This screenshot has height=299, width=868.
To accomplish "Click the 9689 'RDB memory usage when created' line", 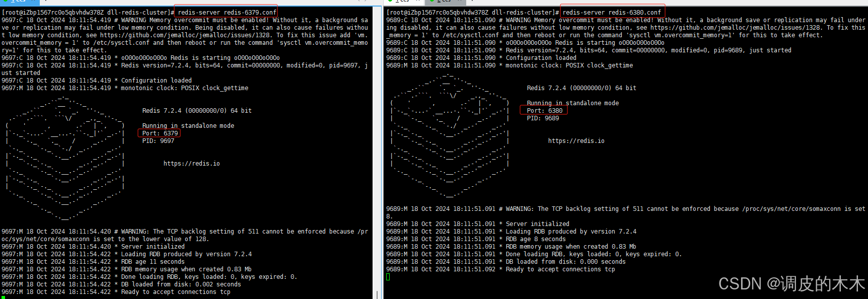I will point(511,247).
